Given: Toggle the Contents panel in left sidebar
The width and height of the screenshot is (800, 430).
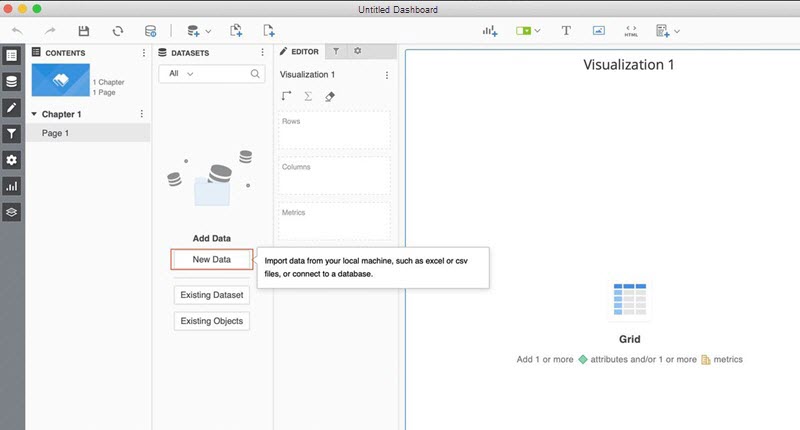Looking at the screenshot, I should click(x=12, y=56).
